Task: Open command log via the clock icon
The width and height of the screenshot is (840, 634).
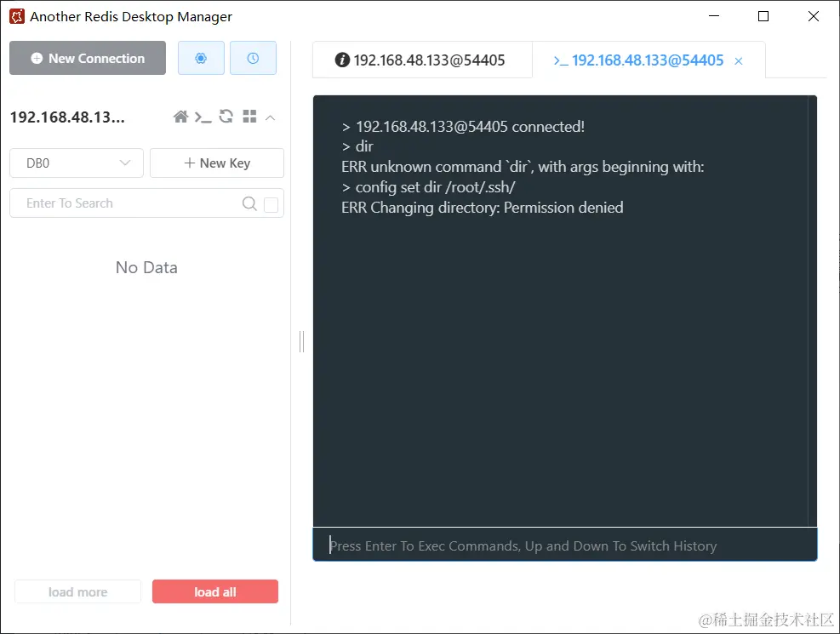Action: click(x=253, y=58)
